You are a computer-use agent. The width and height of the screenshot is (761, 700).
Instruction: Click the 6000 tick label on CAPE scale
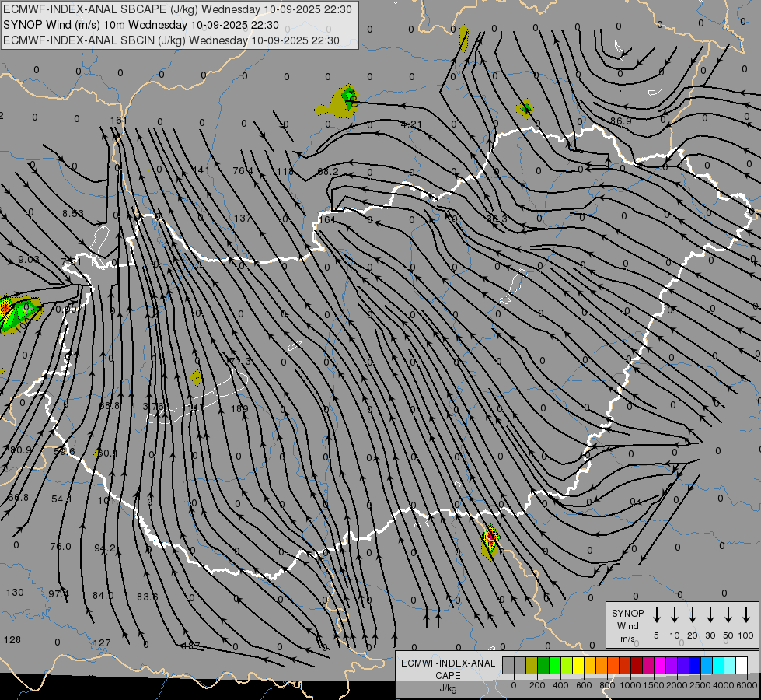click(747, 685)
